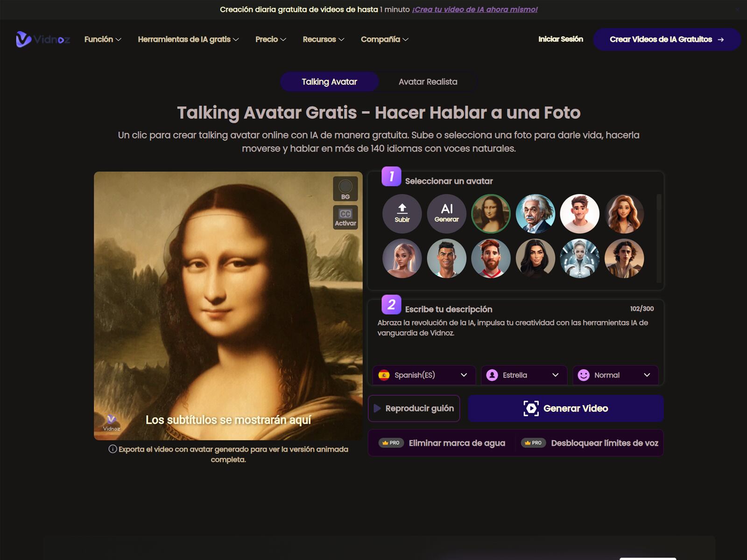Activate CC subtitles on the preview

pos(345,217)
